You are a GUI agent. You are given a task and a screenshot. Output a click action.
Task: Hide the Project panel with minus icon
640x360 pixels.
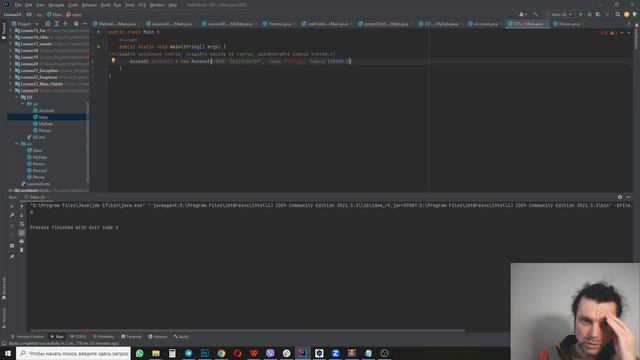click(85, 24)
